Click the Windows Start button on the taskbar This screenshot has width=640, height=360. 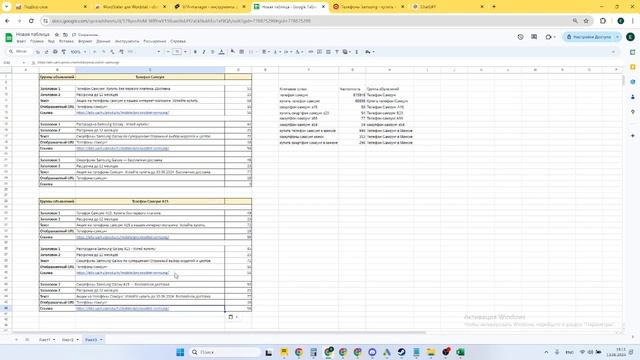tap(180, 352)
